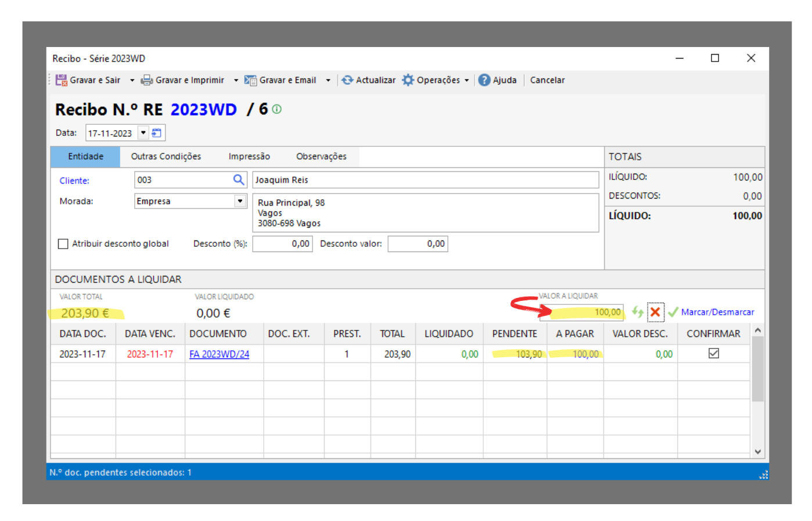Screen dimensions: 812x521
Task: Click the client search magnifier icon
Action: 239,180
